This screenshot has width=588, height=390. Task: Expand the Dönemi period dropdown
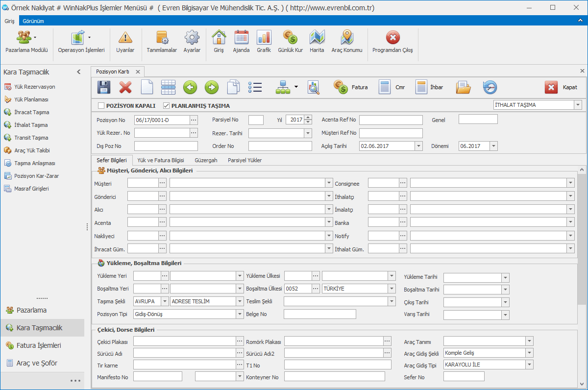(x=493, y=146)
